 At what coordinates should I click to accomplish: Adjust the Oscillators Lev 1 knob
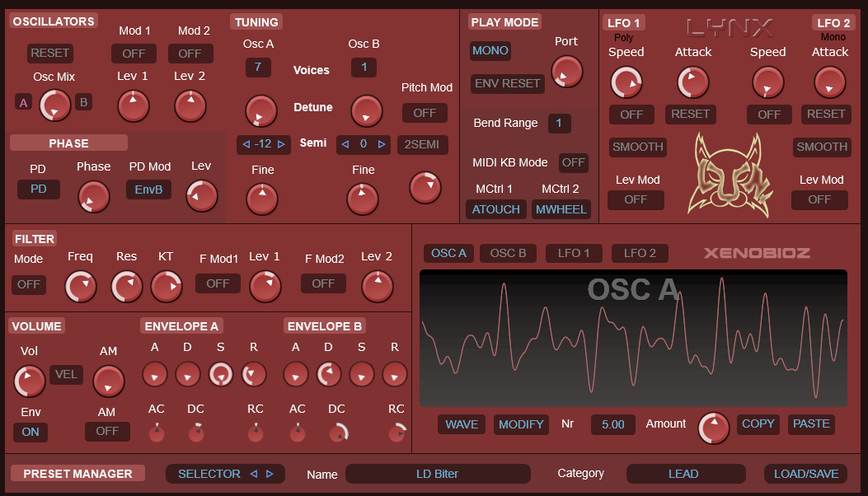[134, 106]
